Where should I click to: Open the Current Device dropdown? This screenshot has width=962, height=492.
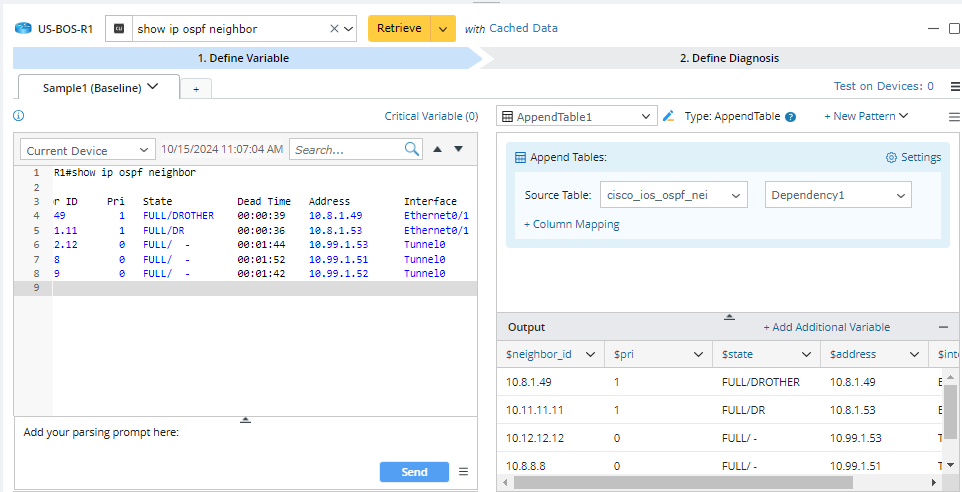87,150
